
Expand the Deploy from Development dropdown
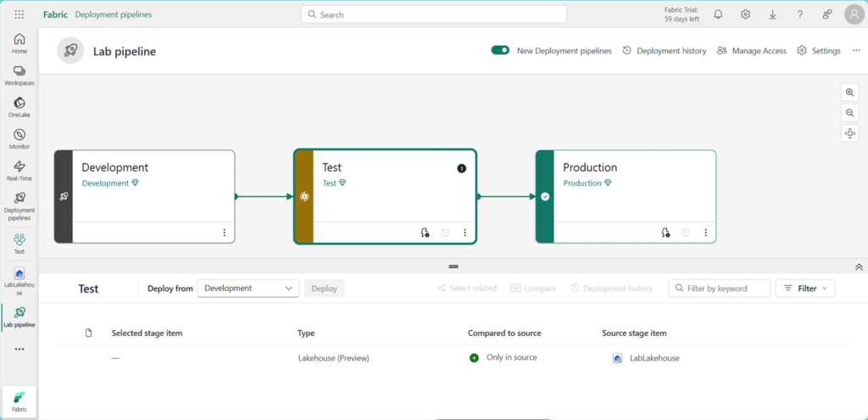pos(248,288)
